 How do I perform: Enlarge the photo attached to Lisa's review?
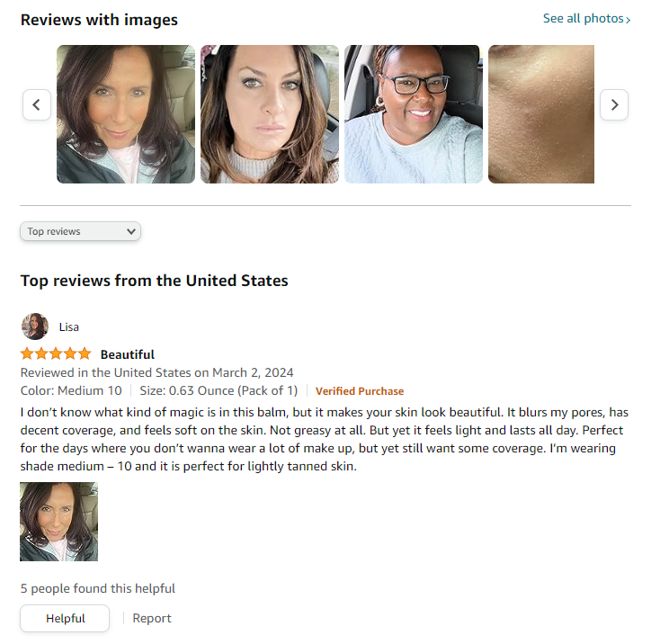pos(58,522)
